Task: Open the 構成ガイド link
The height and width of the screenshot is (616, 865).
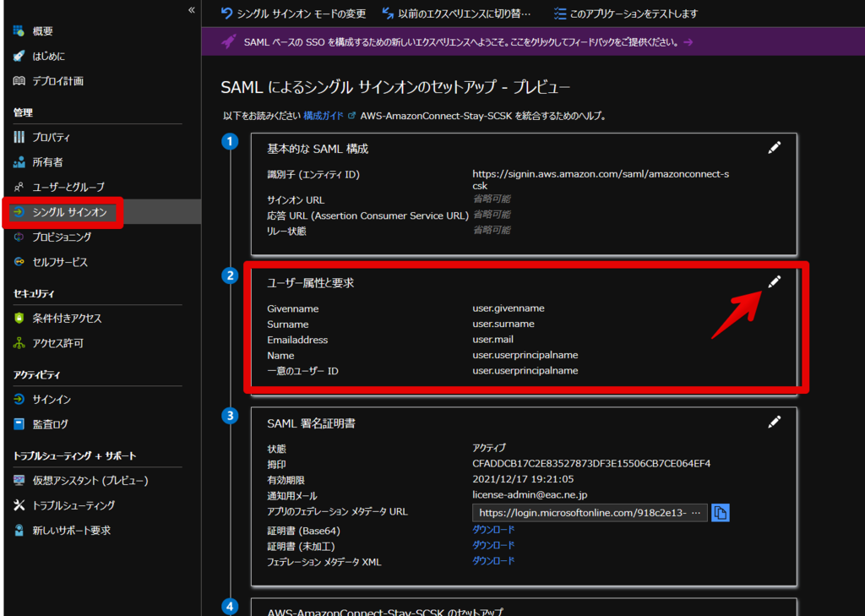Action: [x=323, y=116]
